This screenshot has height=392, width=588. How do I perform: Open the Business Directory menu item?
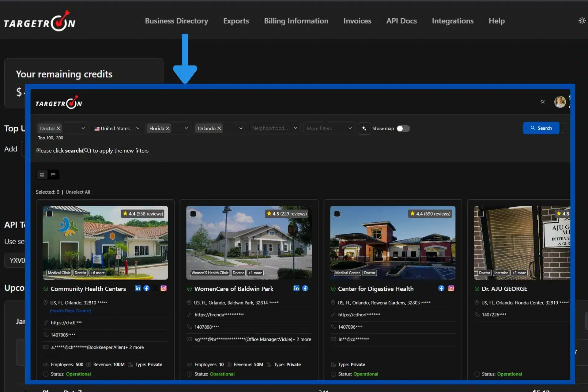coord(176,21)
